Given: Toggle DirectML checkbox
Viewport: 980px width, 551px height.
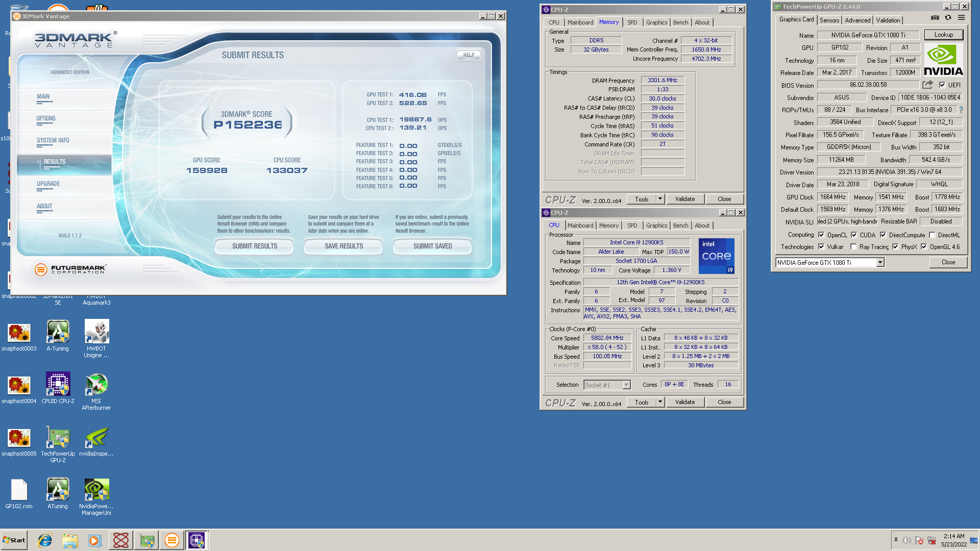Looking at the screenshot, I should coord(932,235).
